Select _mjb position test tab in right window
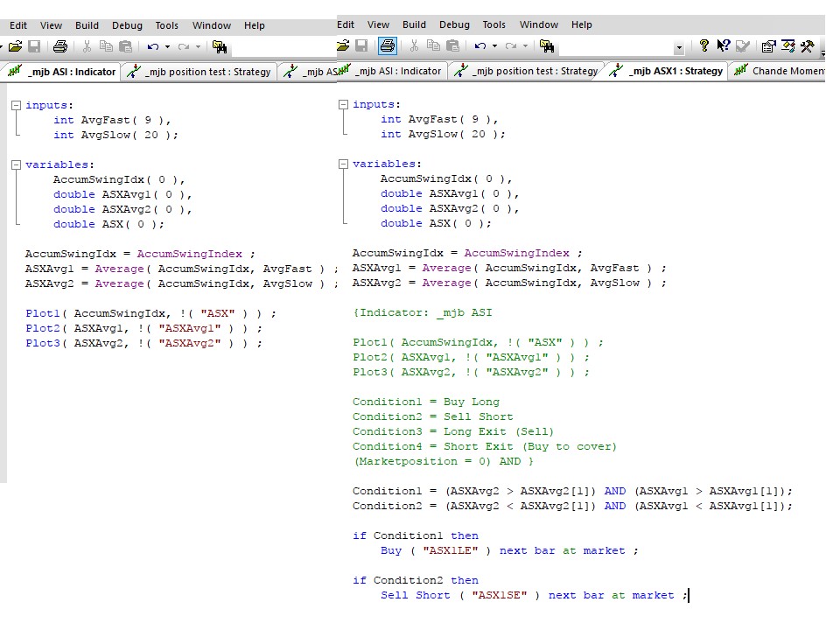This screenshot has height=630, width=840. [526, 71]
